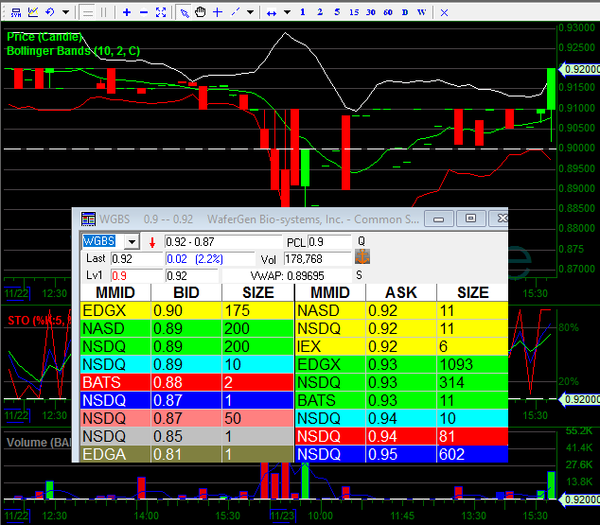600x525 pixels.
Task: Expand the refresh options dropdown arrow
Action: (x=66, y=12)
